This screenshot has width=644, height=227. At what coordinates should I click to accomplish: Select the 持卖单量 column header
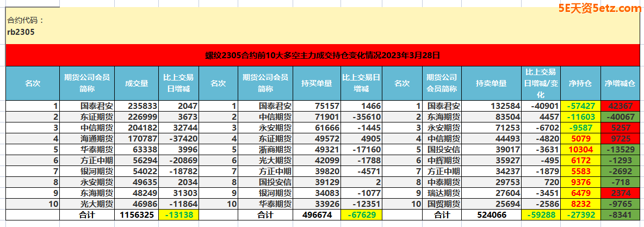point(491,83)
